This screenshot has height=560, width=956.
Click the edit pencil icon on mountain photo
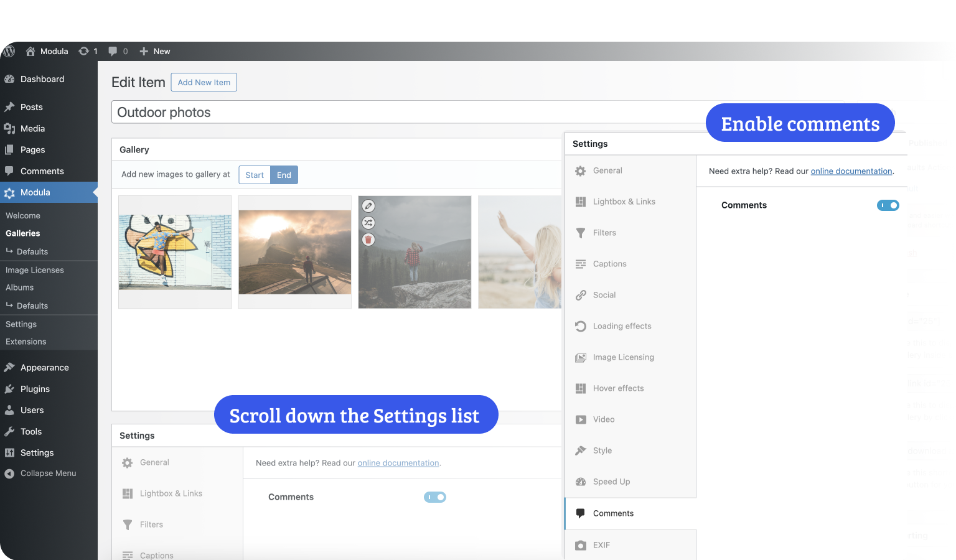tap(368, 206)
